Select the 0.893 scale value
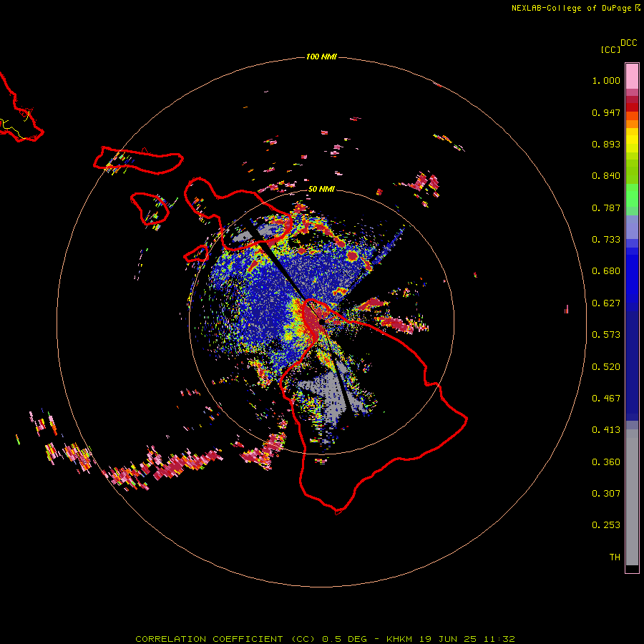Screen dimensions: 644x644 coord(606,144)
